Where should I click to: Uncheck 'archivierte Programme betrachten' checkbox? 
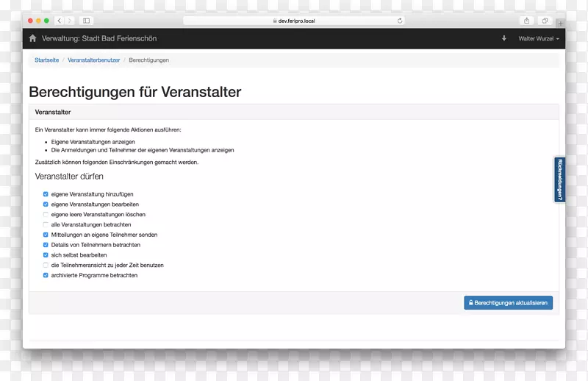pos(46,275)
